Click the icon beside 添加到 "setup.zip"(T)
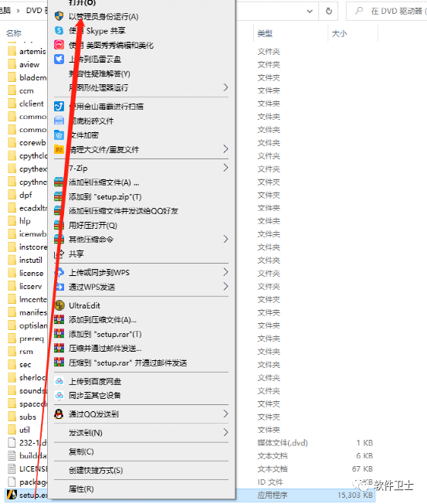This screenshot has width=427, height=504. point(59,196)
